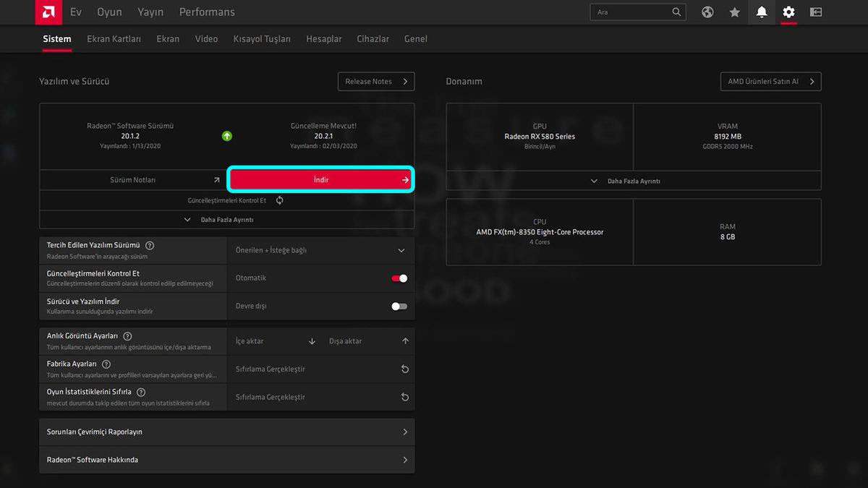Click the external link arrow on Sürüm Notları

(216, 179)
